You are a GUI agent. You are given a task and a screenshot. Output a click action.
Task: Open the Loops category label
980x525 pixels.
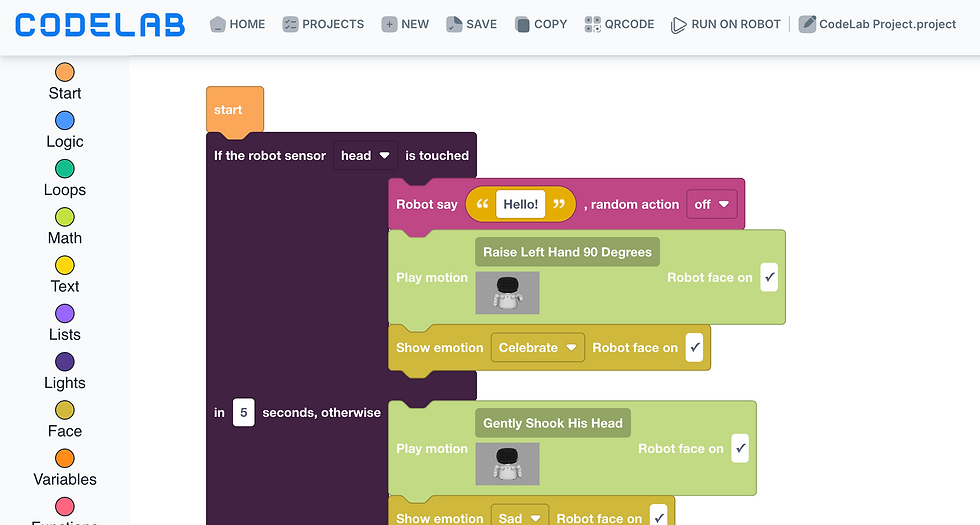point(65,190)
